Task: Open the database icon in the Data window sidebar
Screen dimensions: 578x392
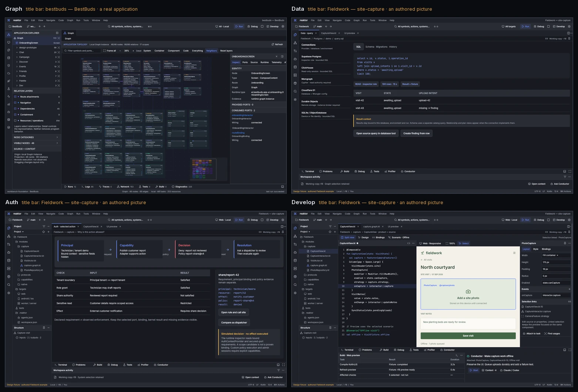Action: (x=295, y=67)
